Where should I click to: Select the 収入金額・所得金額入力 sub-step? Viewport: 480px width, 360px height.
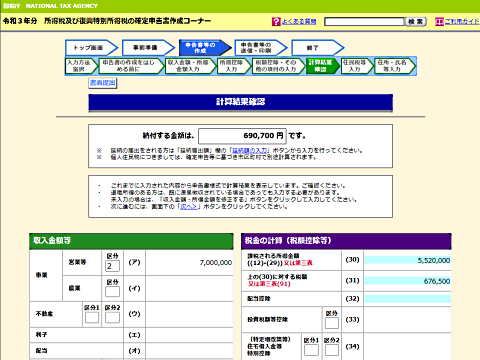click(191, 66)
